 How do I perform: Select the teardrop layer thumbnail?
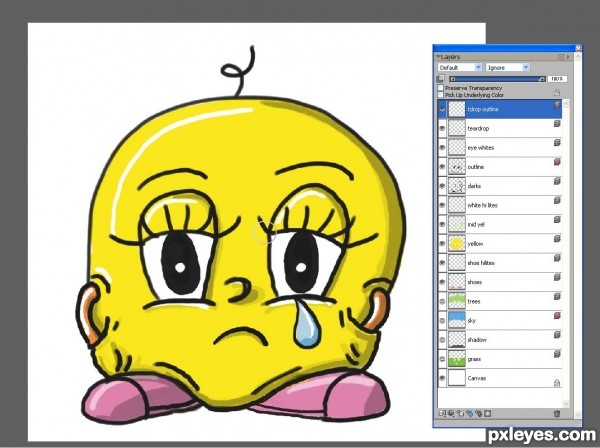coord(457,128)
